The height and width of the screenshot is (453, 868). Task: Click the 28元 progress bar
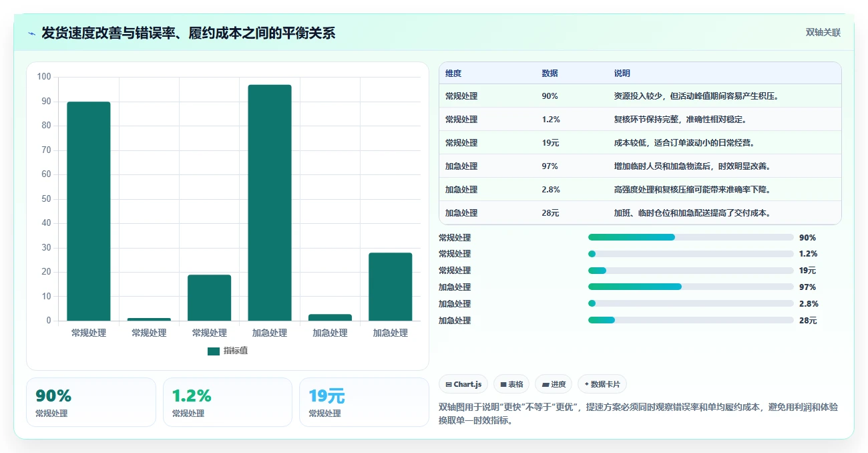[690, 320]
